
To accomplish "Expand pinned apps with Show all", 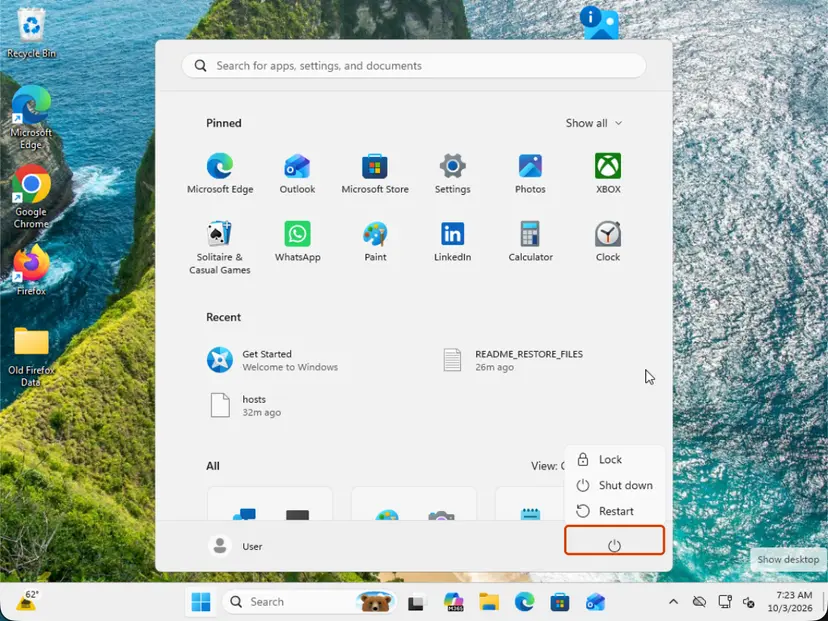I will coord(594,123).
